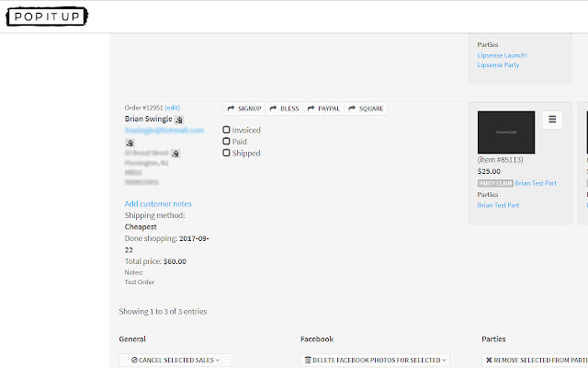Open the hamburger menu on item #85113
This screenshot has height=368, width=588.
pyautogui.click(x=552, y=120)
